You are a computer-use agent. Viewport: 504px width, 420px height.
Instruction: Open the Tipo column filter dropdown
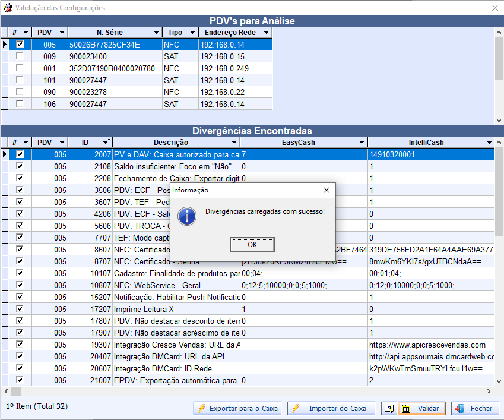[x=192, y=33]
